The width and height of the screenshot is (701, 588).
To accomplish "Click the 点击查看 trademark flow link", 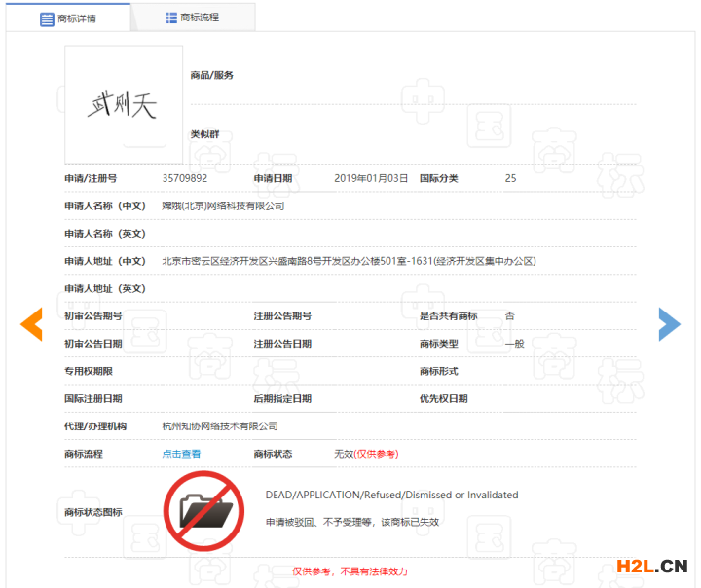I will [181, 454].
